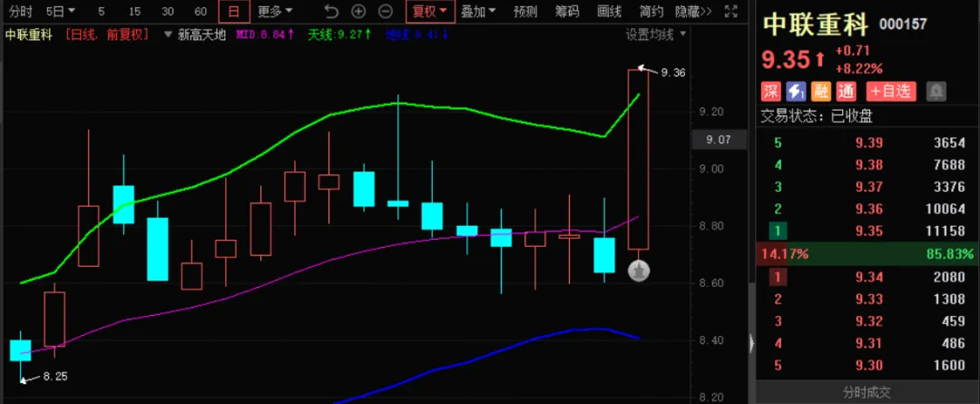Click the 日线 前复权 label
This screenshot has width=980, height=404.
click(x=107, y=35)
